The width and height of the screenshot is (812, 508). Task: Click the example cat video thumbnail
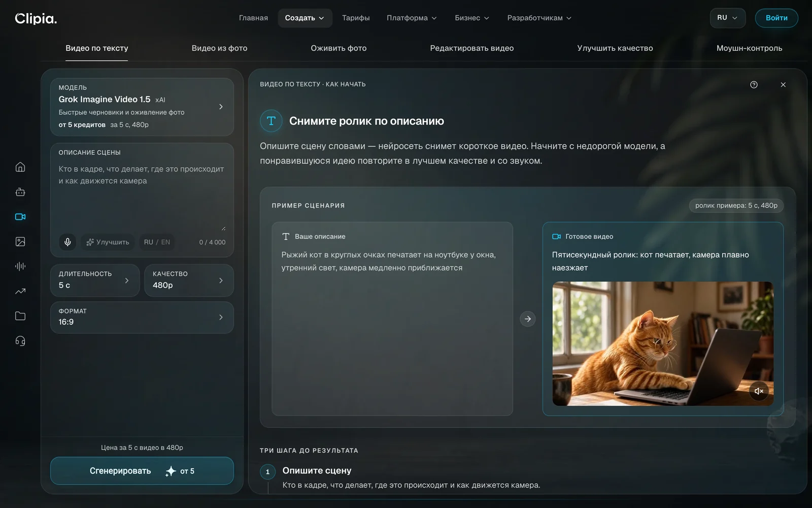[663, 344]
